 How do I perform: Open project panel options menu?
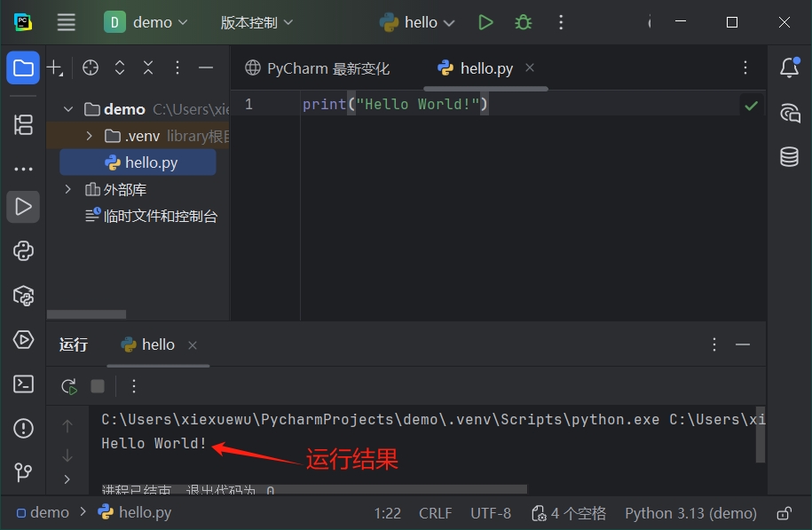(177, 67)
